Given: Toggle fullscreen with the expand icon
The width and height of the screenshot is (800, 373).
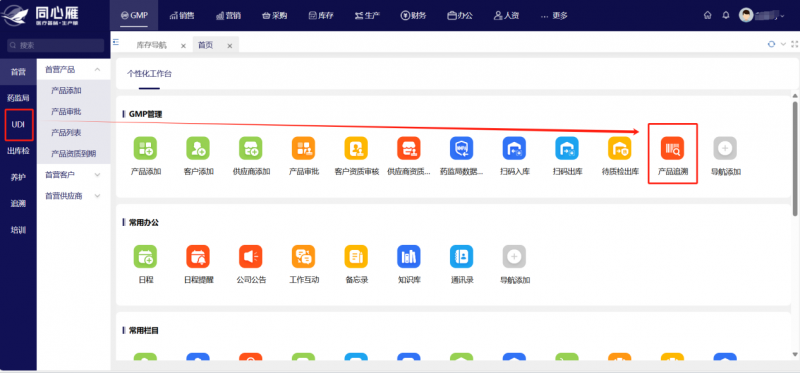Looking at the screenshot, I should point(794,44).
